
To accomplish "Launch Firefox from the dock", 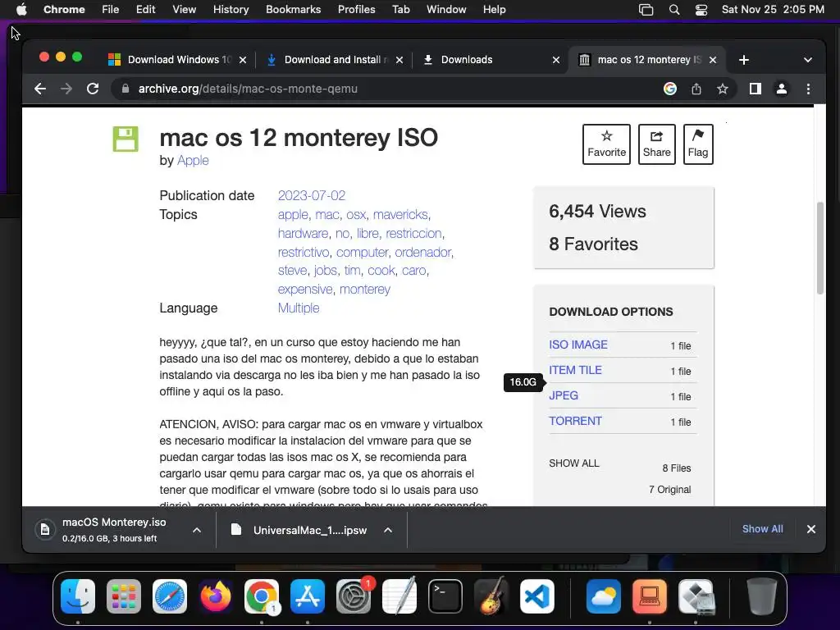I will [216, 596].
